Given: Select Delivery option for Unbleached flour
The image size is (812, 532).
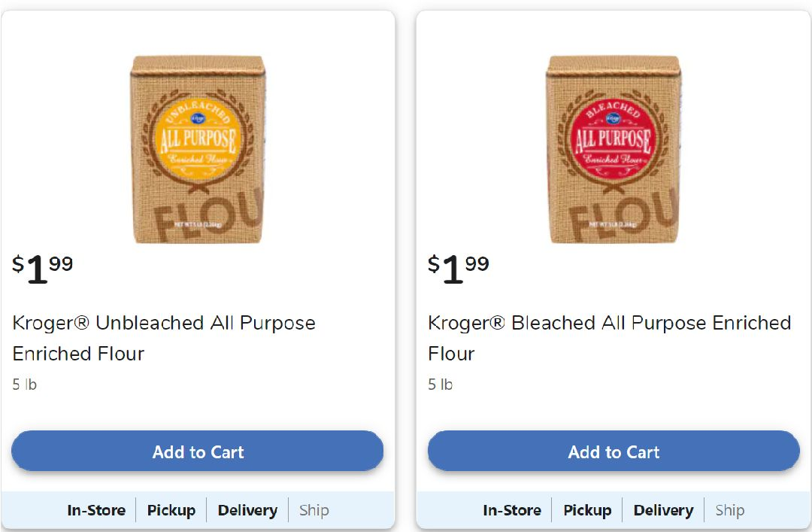Looking at the screenshot, I should (x=247, y=510).
